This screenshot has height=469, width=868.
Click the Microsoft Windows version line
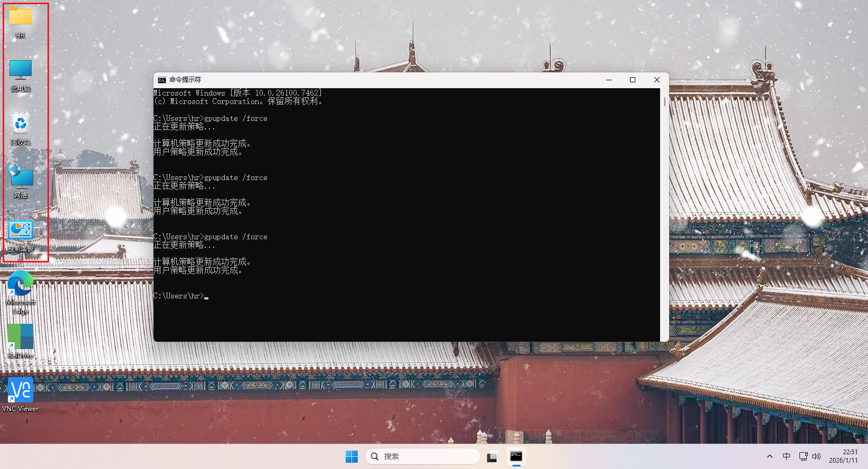coord(237,93)
